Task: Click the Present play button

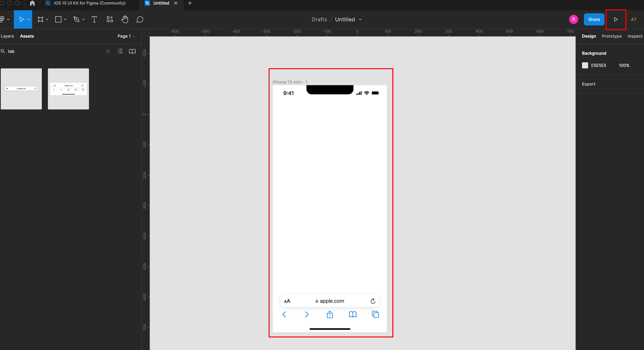Action: click(616, 20)
